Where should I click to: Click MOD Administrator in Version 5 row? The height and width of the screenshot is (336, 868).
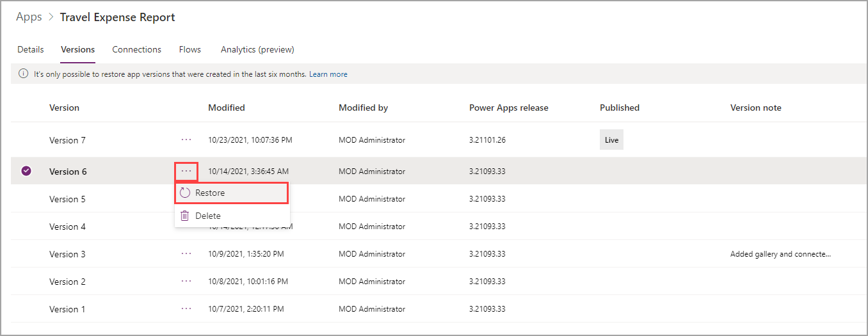372,198
